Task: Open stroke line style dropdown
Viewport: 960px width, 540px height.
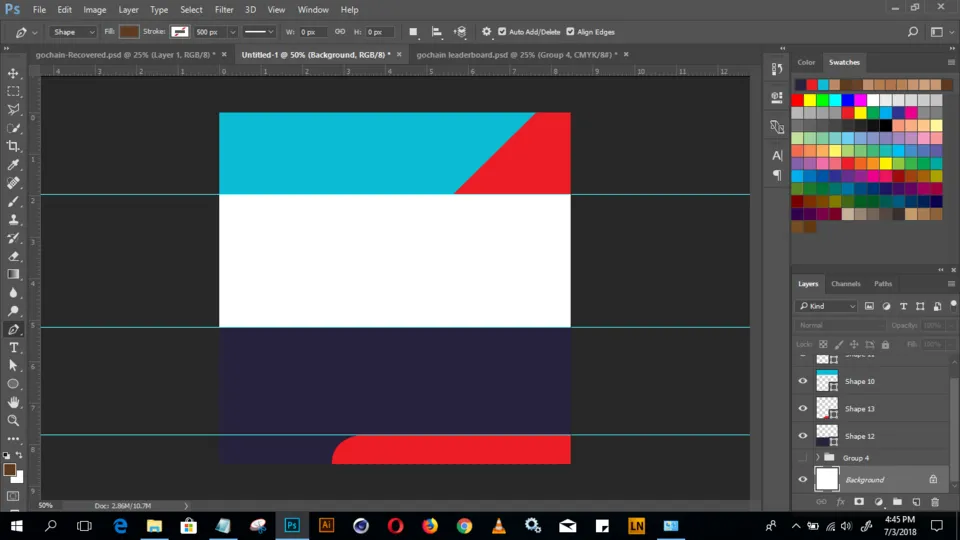Action: [x=258, y=32]
